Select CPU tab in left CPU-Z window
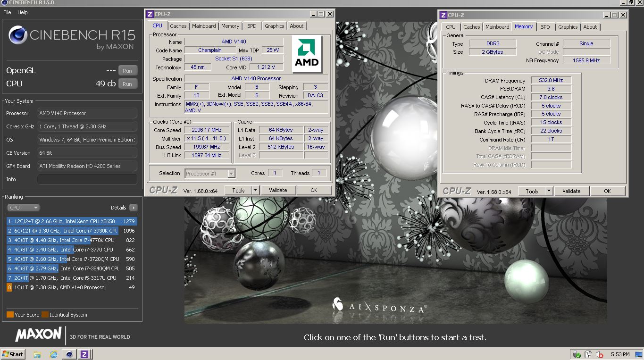The height and width of the screenshot is (360, 644). pos(158,25)
